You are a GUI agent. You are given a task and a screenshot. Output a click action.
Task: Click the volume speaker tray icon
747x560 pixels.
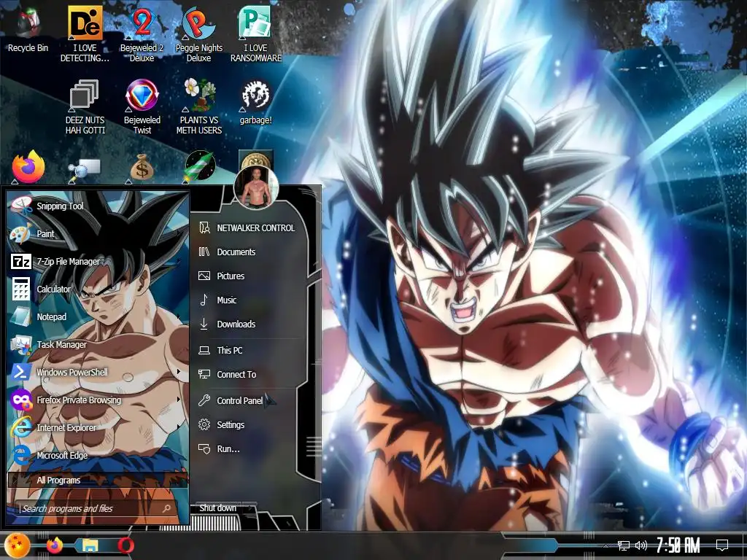point(641,545)
